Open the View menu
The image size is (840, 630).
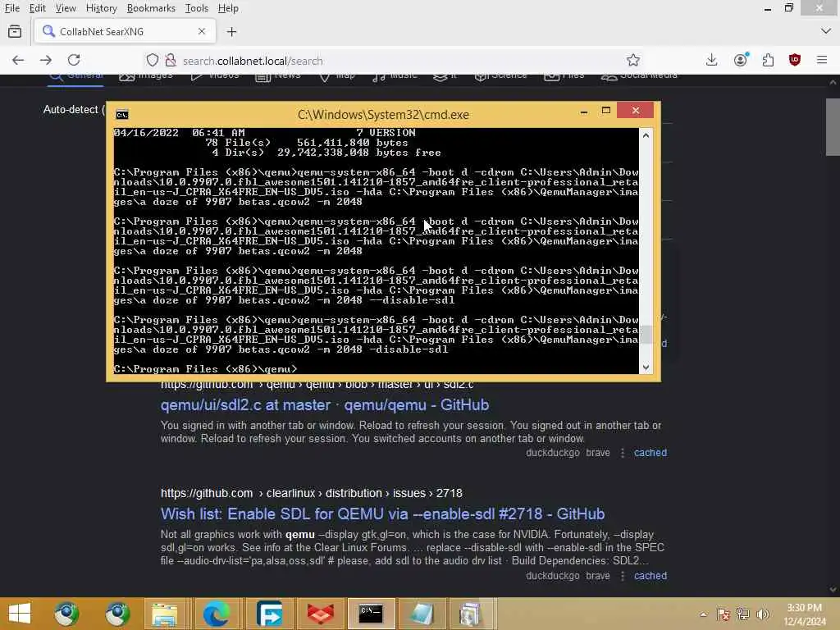point(66,8)
